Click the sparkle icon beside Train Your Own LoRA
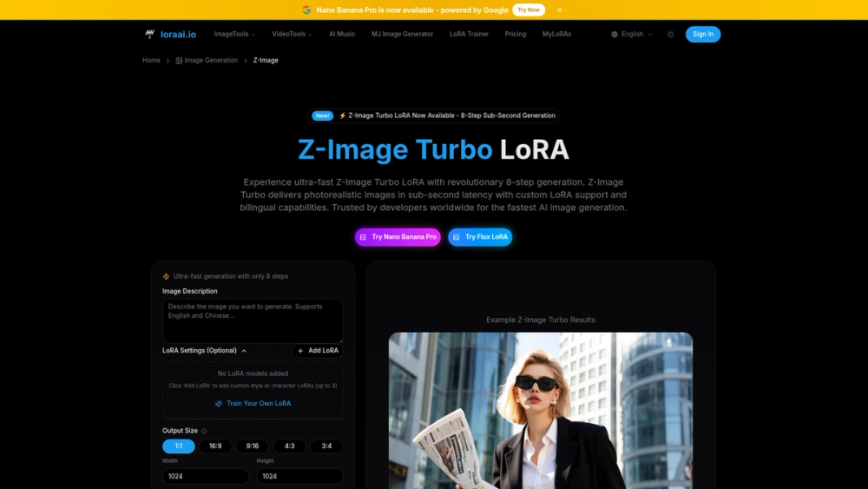Screen dimensions: 868x489 (x=219, y=404)
